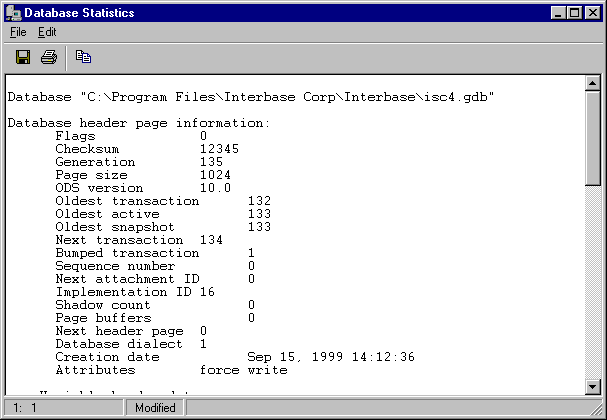Open the Database Statistics window system icon
The width and height of the screenshot is (607, 420).
14,13
